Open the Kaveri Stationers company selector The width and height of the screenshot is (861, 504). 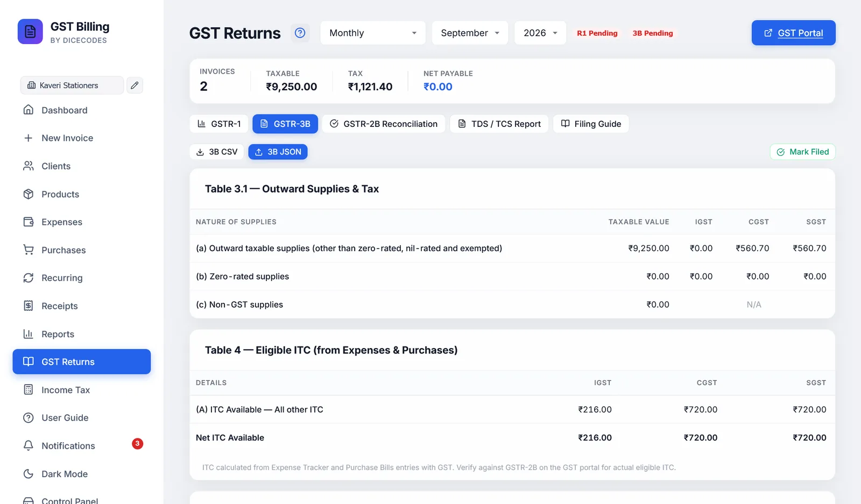72,85
